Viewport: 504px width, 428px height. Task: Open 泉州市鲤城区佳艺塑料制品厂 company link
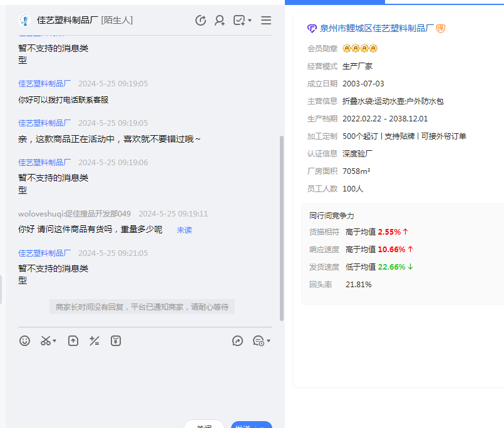(x=376, y=28)
